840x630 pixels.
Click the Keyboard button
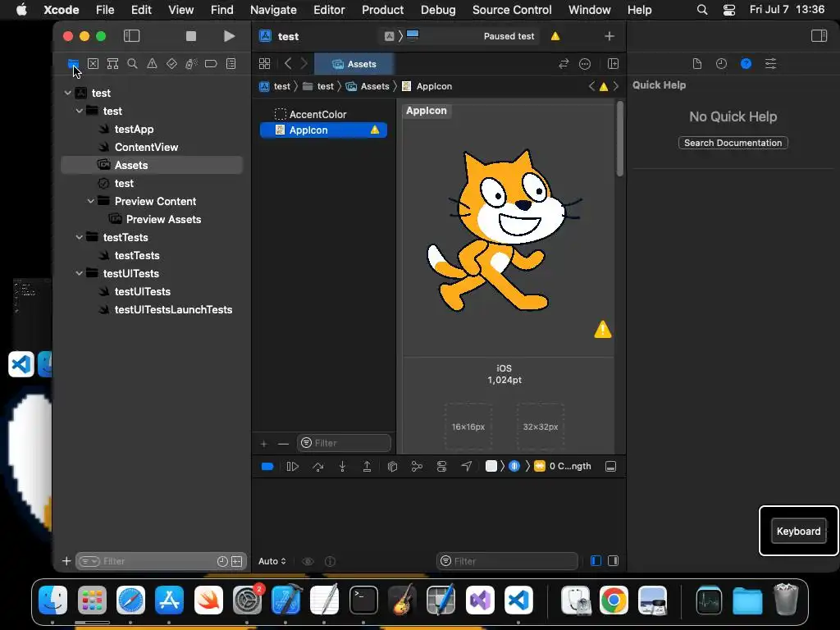point(798,531)
